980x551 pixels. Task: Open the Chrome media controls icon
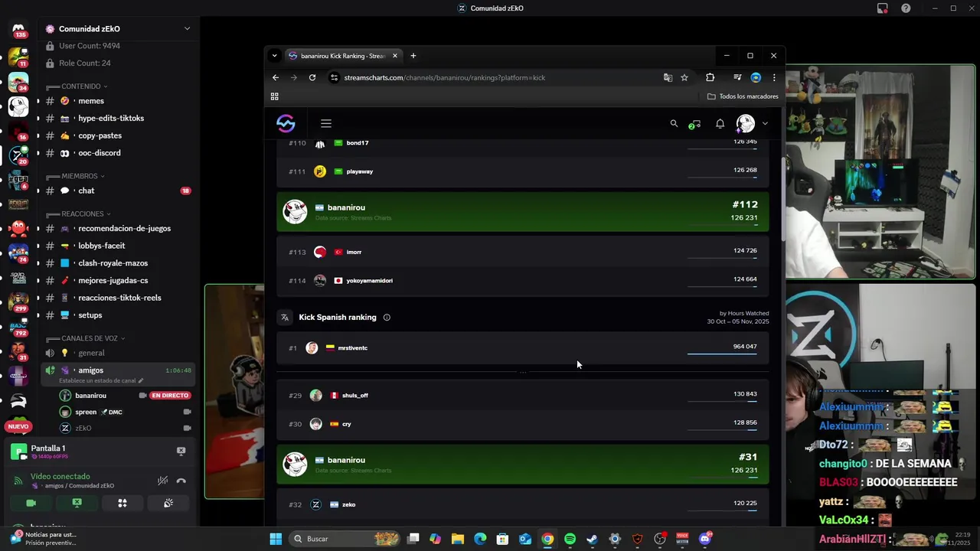pyautogui.click(x=737, y=77)
